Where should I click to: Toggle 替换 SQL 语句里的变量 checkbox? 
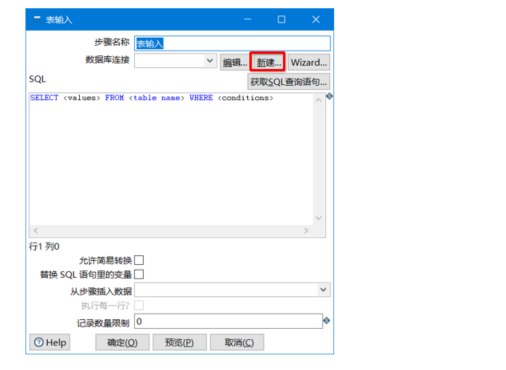click(x=139, y=274)
